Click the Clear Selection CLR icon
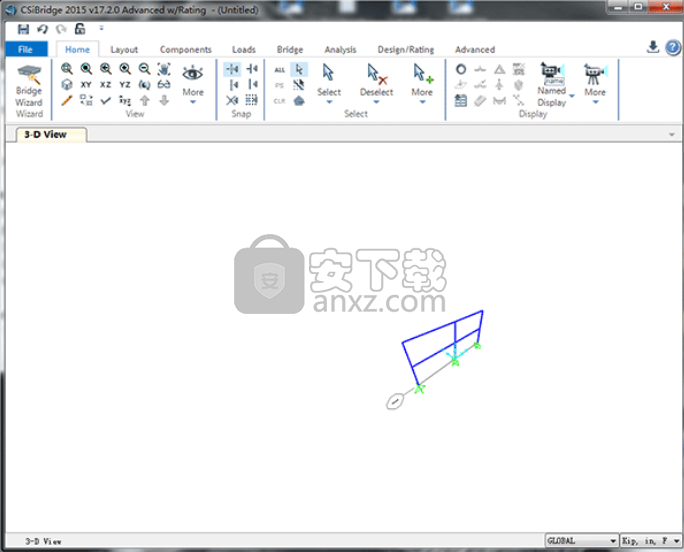684x552 pixels. pos(280,101)
